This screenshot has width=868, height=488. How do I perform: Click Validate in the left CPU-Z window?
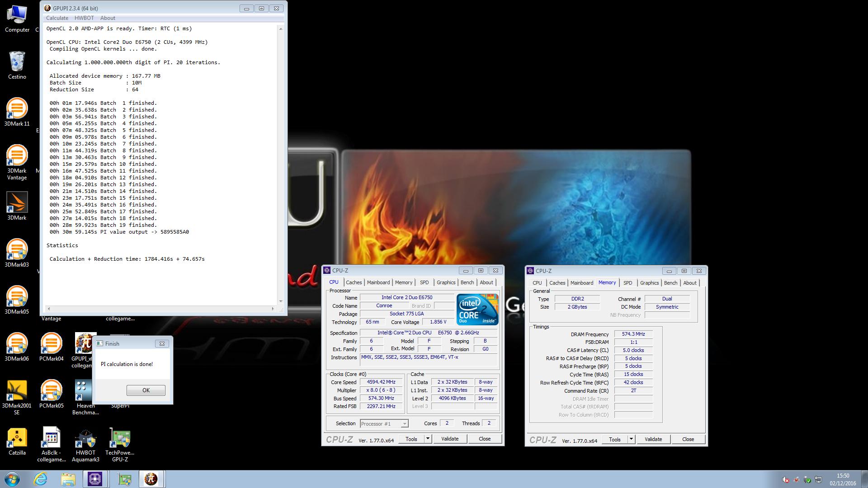tap(450, 439)
